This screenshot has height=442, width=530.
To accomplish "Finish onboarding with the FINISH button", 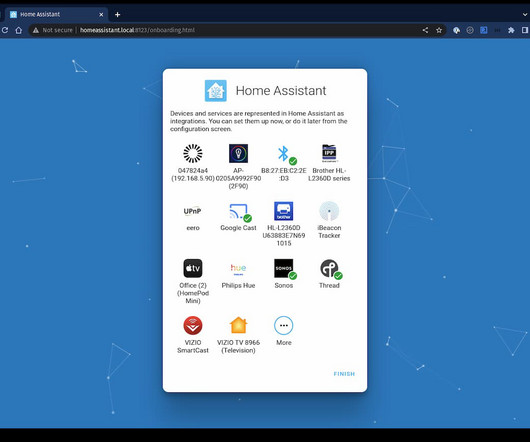I will [x=344, y=374].
